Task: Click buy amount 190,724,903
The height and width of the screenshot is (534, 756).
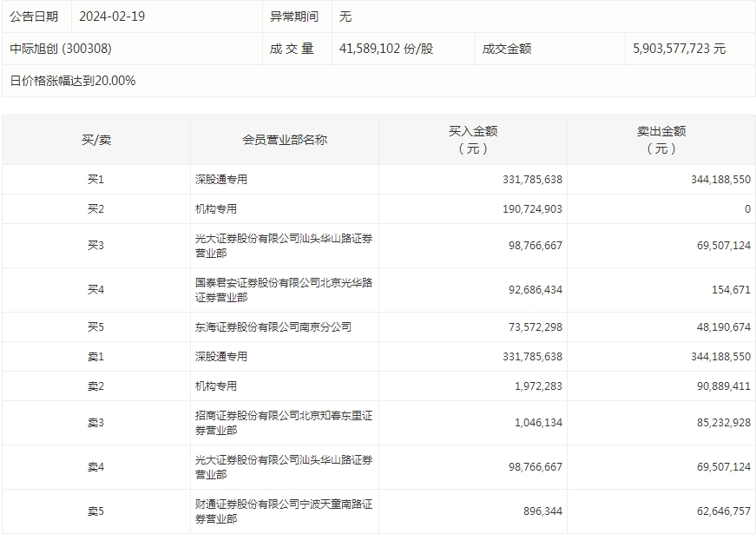Action: pos(532,209)
